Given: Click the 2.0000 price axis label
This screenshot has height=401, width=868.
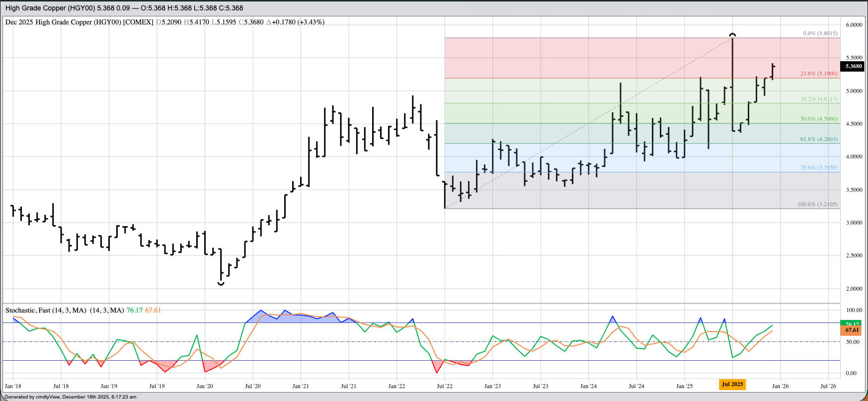Looking at the screenshot, I should pyautogui.click(x=854, y=289).
